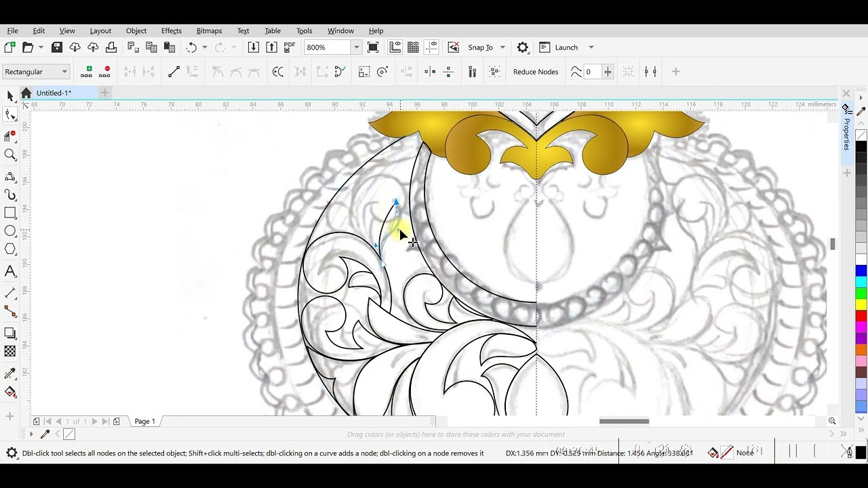Open the zoom level dropdown
868x488 pixels.
coord(356,47)
